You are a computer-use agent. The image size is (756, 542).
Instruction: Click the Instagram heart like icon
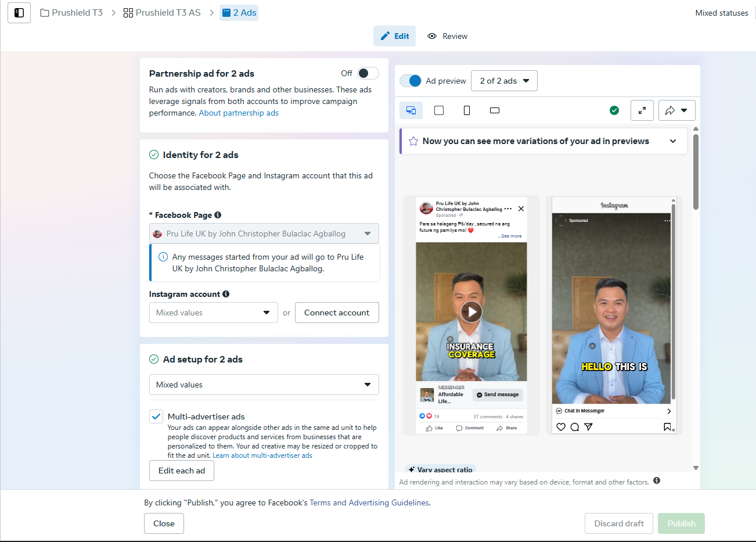561,427
